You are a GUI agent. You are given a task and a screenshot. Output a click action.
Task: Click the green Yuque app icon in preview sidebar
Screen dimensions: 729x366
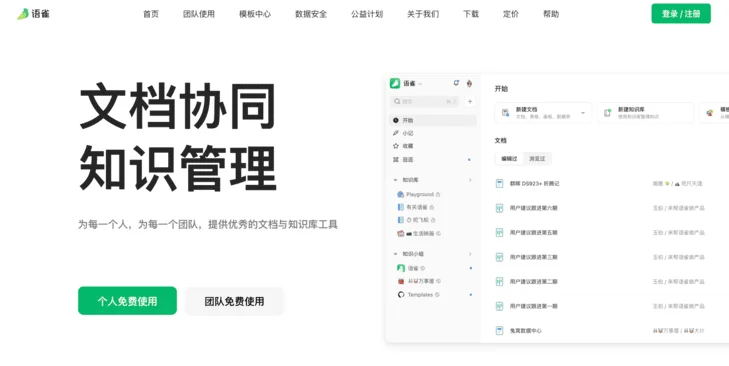(x=395, y=83)
